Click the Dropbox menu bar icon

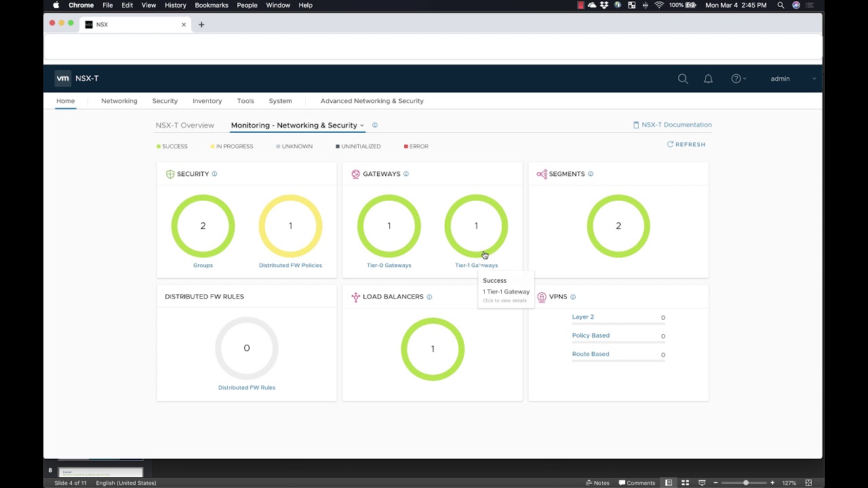click(x=604, y=5)
